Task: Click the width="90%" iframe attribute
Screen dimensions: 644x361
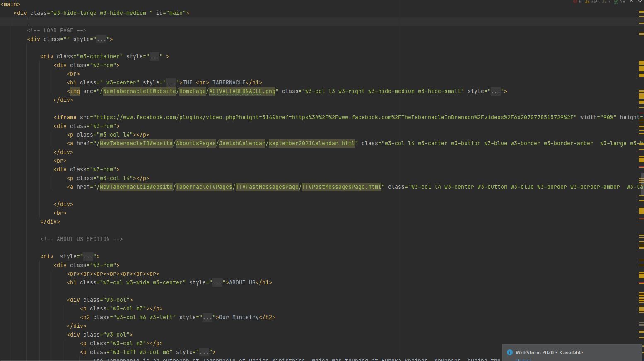Action: tap(598, 118)
